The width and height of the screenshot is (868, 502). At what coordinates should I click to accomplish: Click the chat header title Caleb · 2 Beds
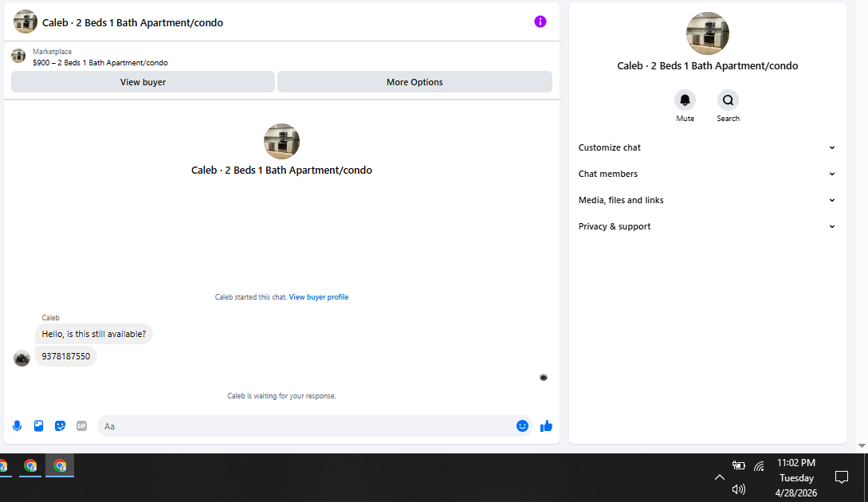pos(133,22)
